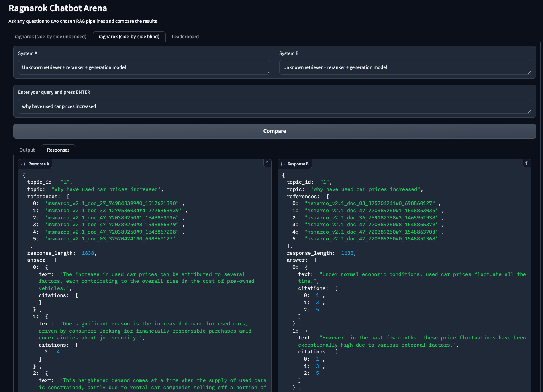
Task: Open the Leaderboard tab
Action: click(185, 37)
